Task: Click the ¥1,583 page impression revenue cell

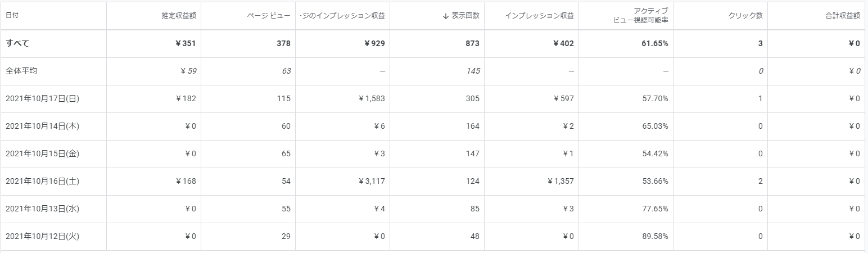Action: [x=372, y=98]
